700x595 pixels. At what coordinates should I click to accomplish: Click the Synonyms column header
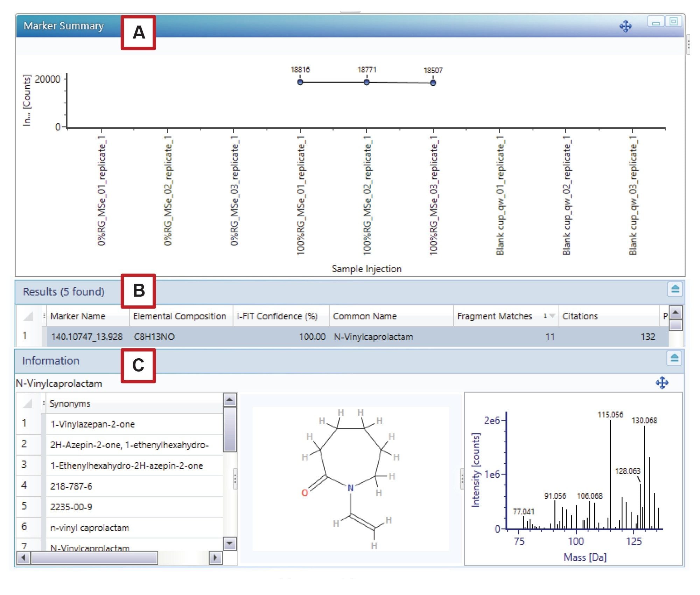(x=134, y=403)
